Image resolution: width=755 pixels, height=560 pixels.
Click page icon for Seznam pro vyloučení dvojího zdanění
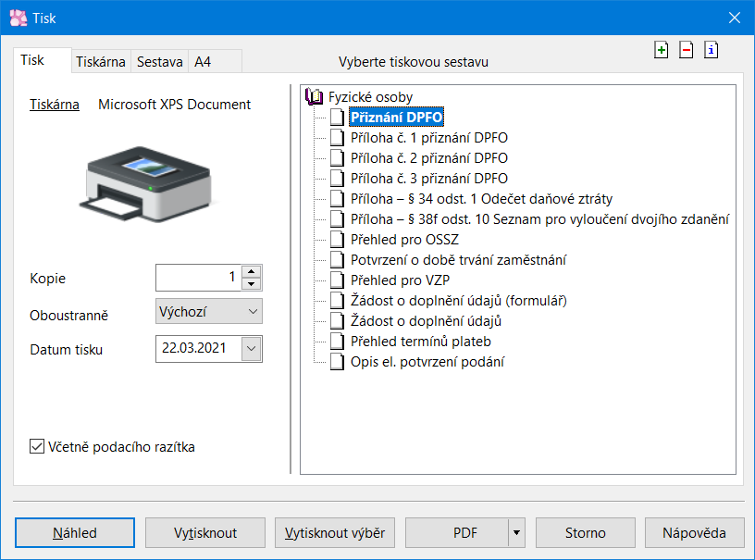(x=337, y=219)
